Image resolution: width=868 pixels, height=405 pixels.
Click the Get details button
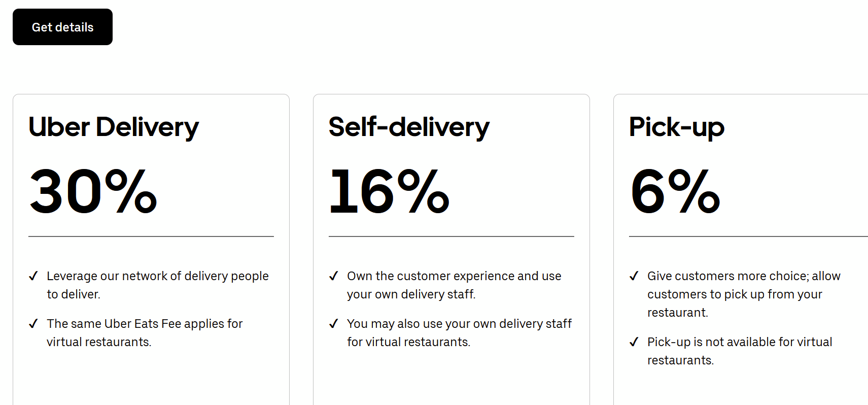point(62,27)
